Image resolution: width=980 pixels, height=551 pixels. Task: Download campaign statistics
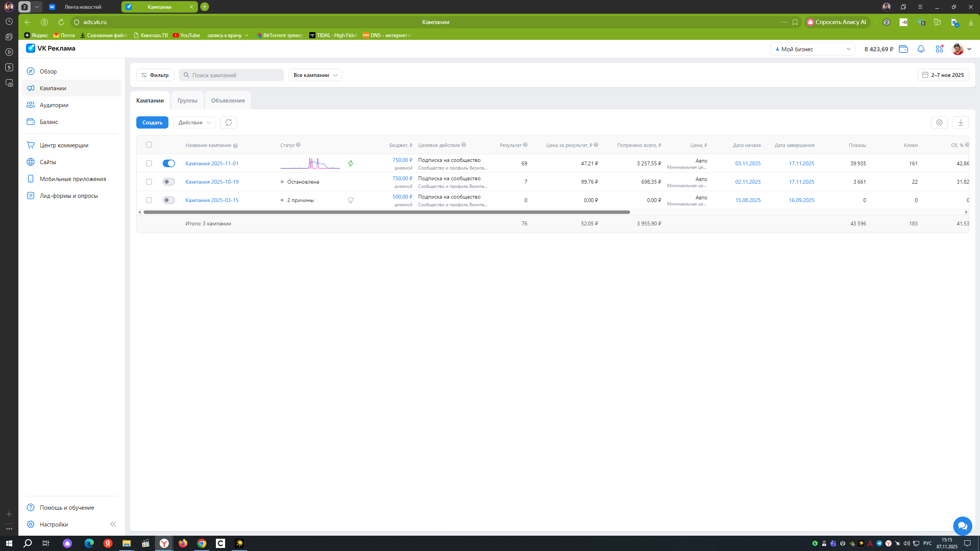[x=960, y=122]
